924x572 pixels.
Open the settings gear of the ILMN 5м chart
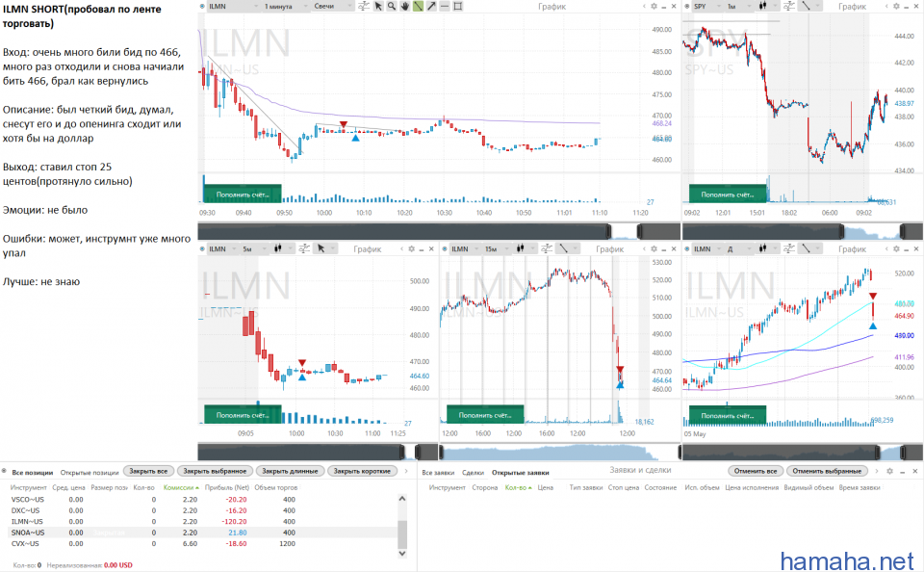click(x=411, y=248)
